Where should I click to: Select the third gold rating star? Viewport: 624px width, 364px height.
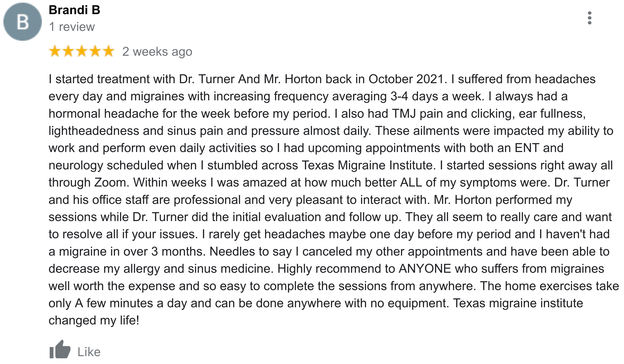tap(81, 51)
